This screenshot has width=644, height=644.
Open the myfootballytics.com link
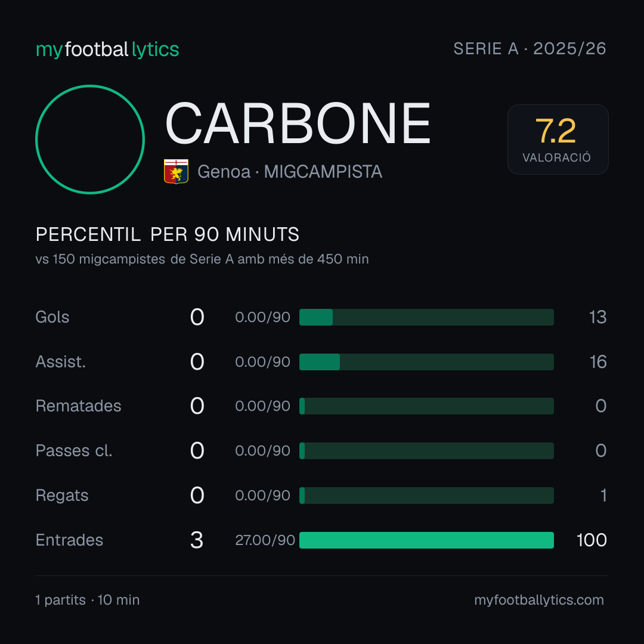(539, 600)
